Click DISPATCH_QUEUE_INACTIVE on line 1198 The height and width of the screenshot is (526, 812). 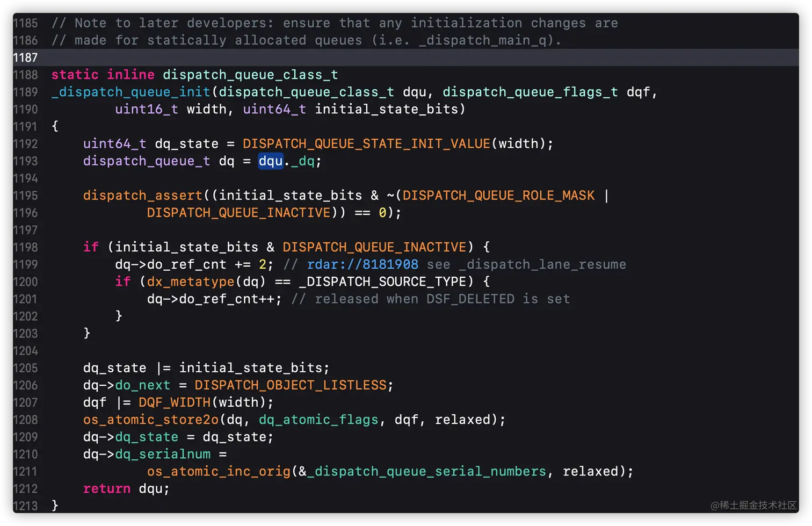pos(374,247)
